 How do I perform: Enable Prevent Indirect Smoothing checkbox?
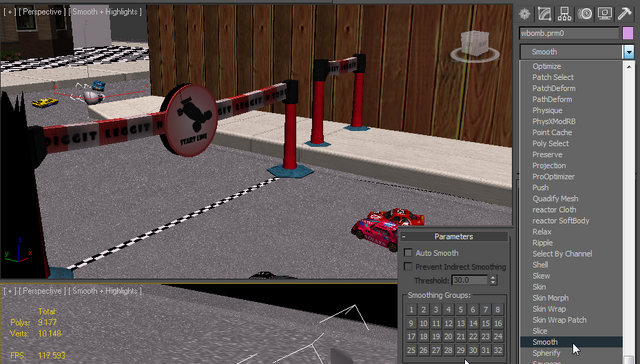(408, 266)
